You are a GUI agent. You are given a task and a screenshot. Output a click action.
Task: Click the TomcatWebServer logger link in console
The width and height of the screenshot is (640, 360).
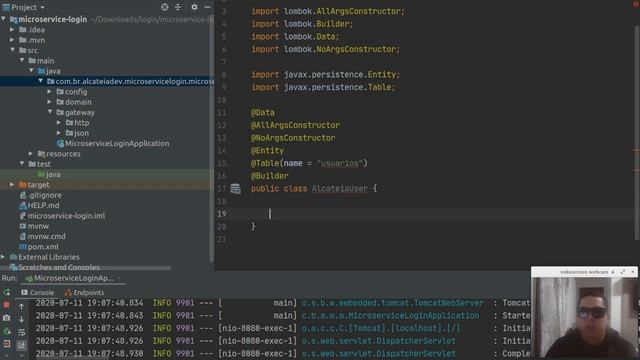point(392,303)
